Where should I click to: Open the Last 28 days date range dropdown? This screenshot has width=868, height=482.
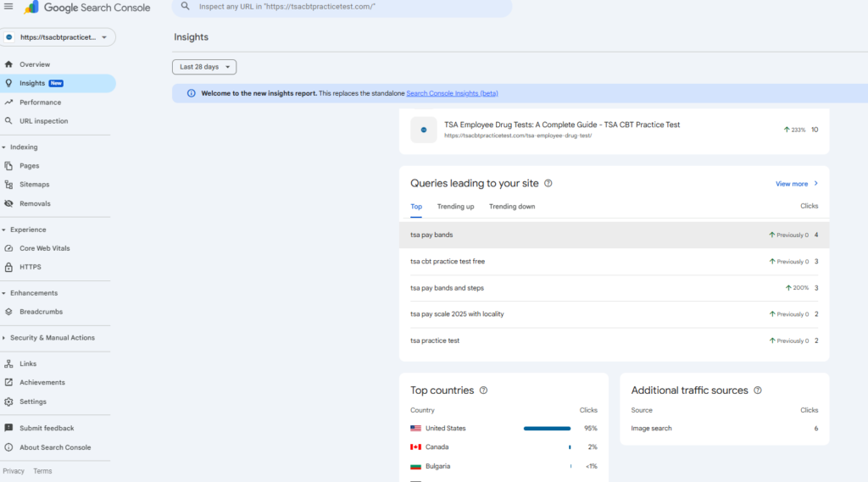pos(204,67)
